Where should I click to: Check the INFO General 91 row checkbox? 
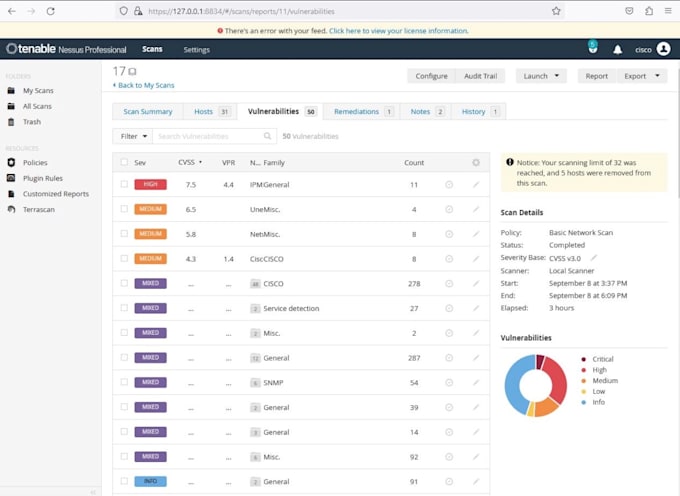(124, 481)
